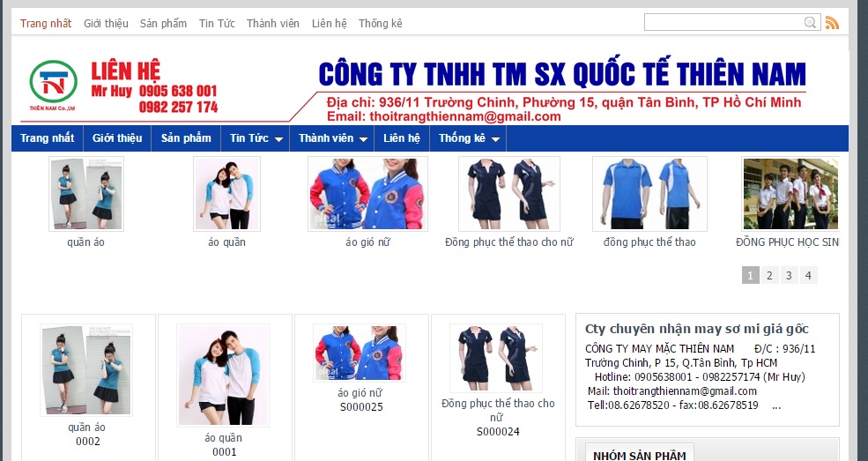Image resolution: width=868 pixels, height=461 pixels.
Task: Open 'Cty chuyên nhận may sơ mi giá gốc' heading
Action: [697, 329]
